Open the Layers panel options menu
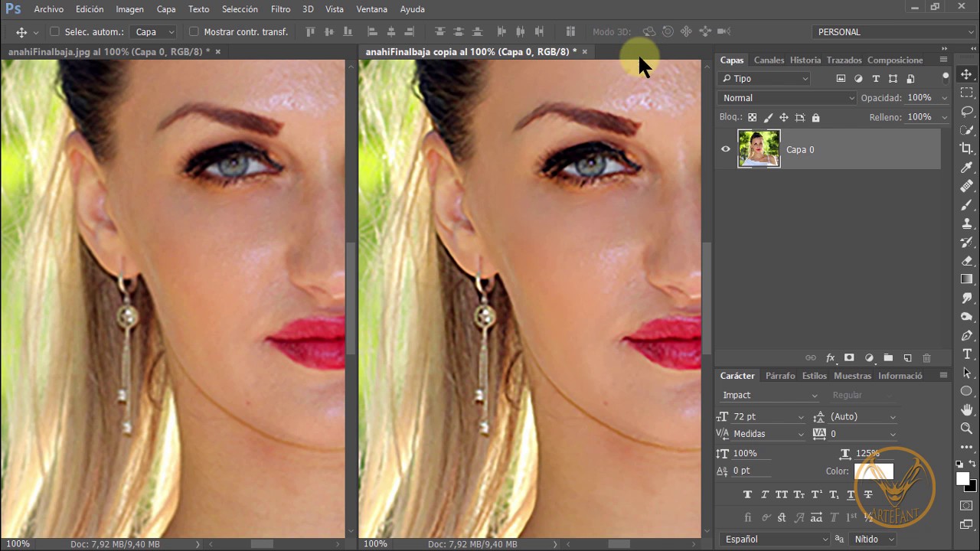The width and height of the screenshot is (980, 551). click(943, 60)
